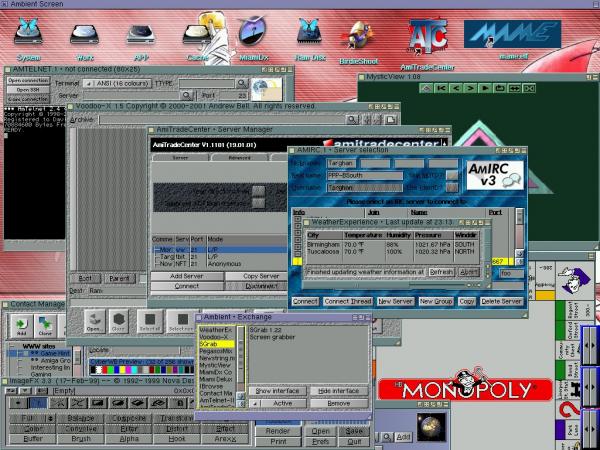600x450 pixels.
Task: Click Connect Thread in AmIRC
Action: pyautogui.click(x=347, y=302)
